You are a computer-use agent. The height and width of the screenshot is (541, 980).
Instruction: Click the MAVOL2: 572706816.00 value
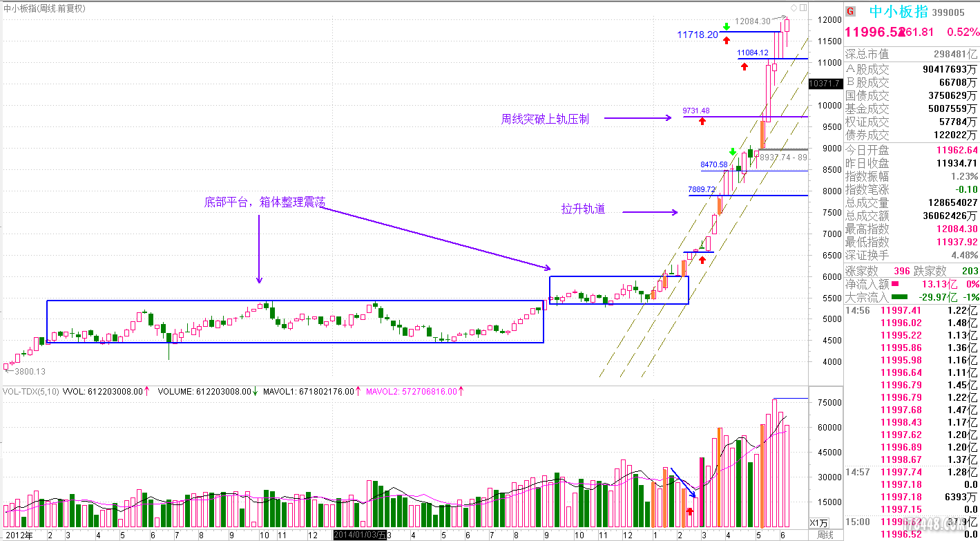412,391
